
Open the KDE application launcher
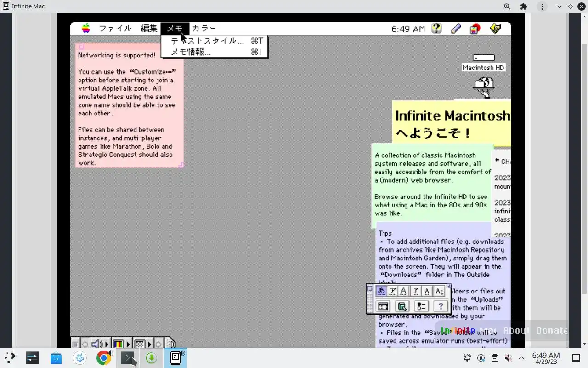tap(10, 357)
